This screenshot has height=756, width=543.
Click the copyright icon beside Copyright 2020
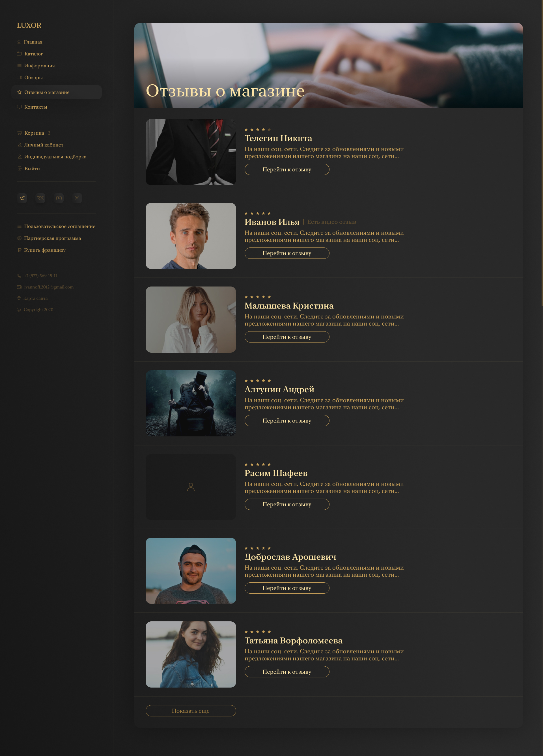19,310
